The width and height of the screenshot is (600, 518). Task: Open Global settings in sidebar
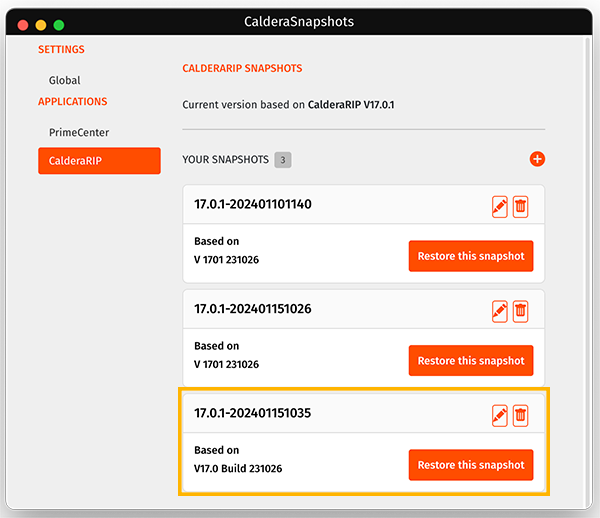(64, 80)
